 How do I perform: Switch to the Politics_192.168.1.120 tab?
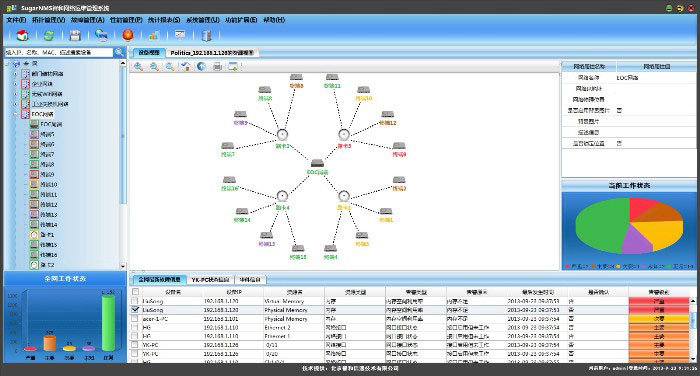tap(212, 53)
